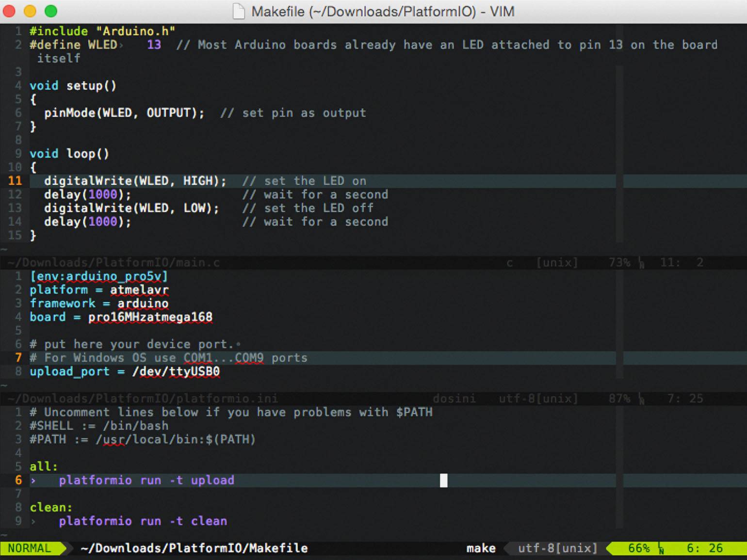Click the "#SHELL := /bin/bash" line
The image size is (747, 560).
pyautogui.click(x=99, y=426)
